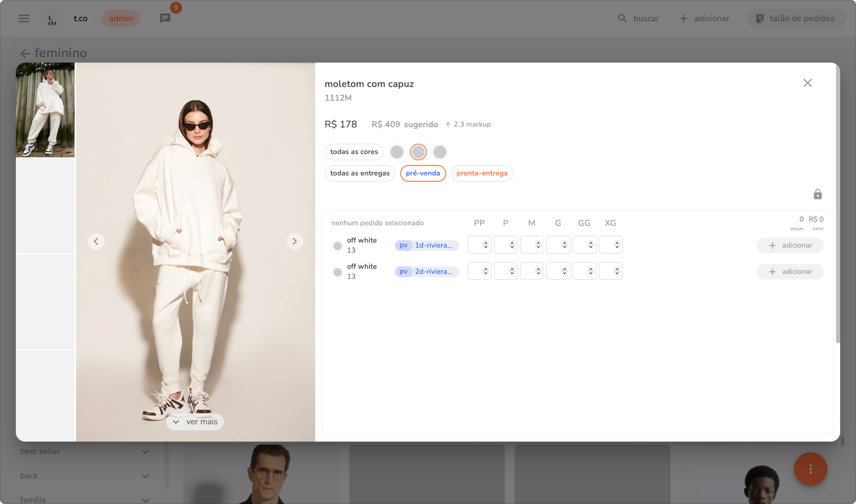Open talão de pedidos
Viewport: 856px width, 504px height.
tap(796, 18)
